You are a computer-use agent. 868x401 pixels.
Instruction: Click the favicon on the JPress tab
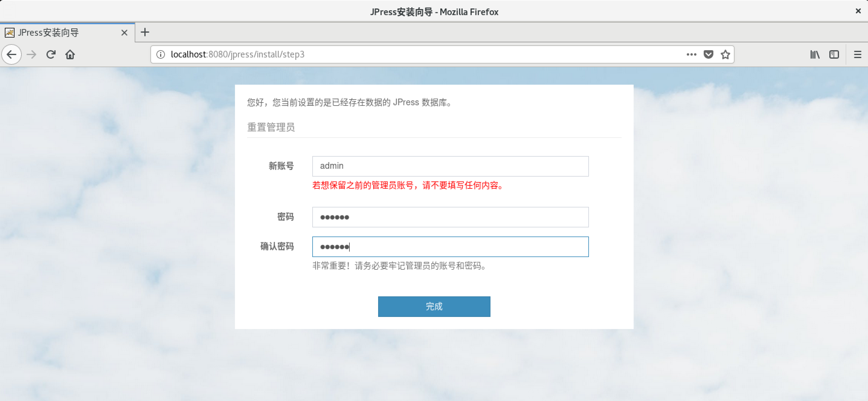point(10,32)
